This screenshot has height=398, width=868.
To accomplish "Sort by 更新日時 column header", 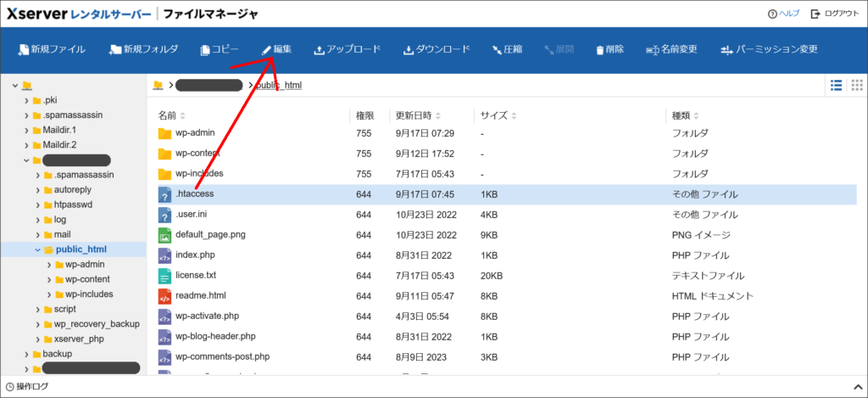I will 412,115.
